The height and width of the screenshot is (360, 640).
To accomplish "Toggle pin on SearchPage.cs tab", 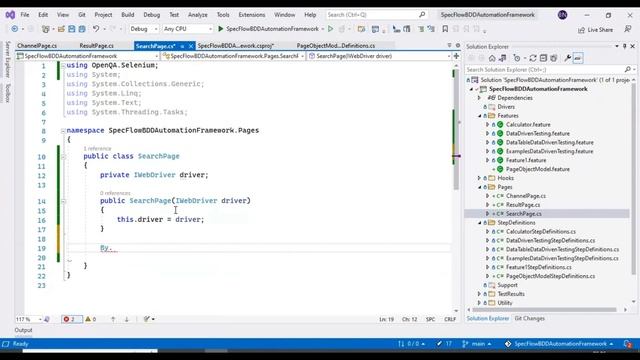I will 182,46.
